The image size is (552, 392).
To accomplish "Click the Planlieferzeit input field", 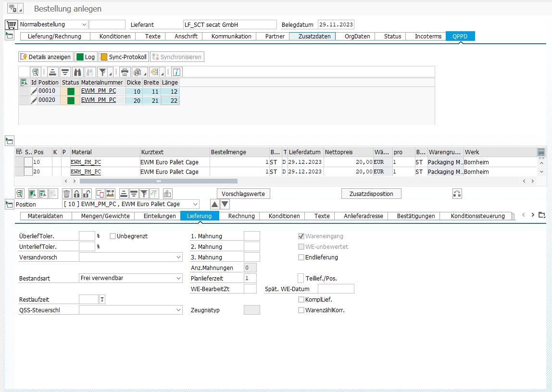I will pyautogui.click(x=250, y=278).
